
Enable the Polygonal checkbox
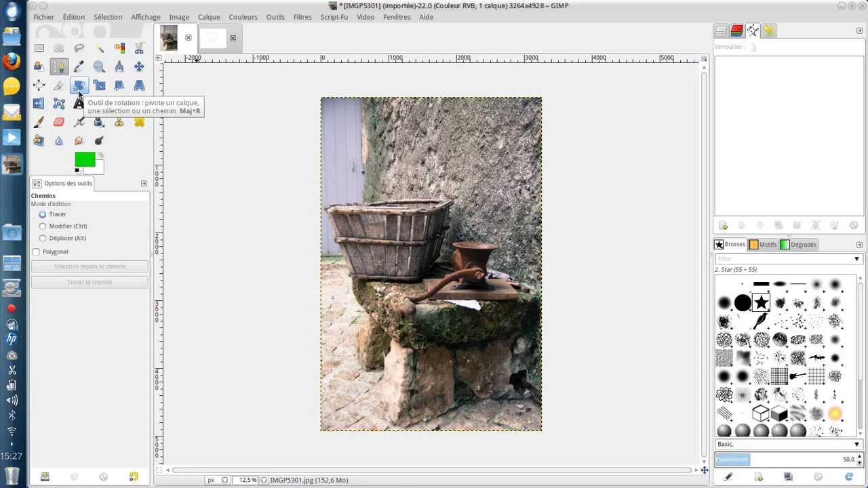coord(37,252)
